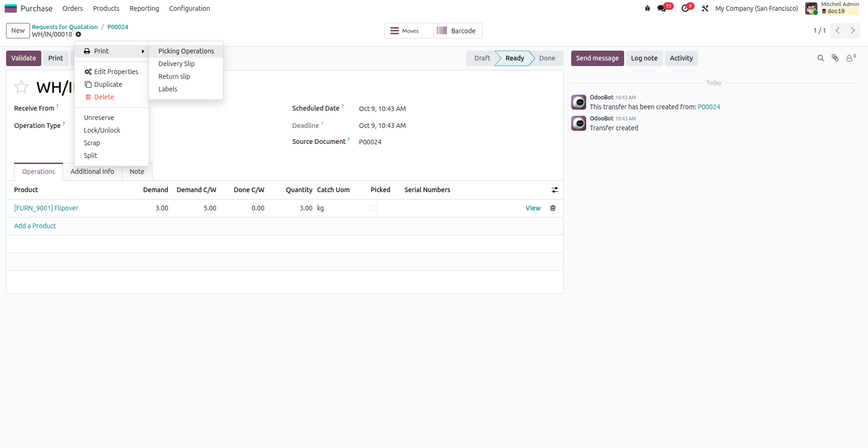Expand the Print submenu entry

coord(112,51)
